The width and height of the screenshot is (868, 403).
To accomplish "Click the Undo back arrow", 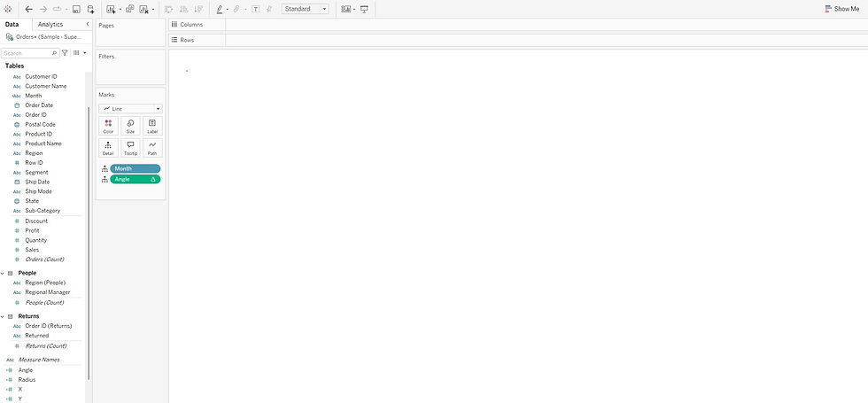I will [x=28, y=9].
